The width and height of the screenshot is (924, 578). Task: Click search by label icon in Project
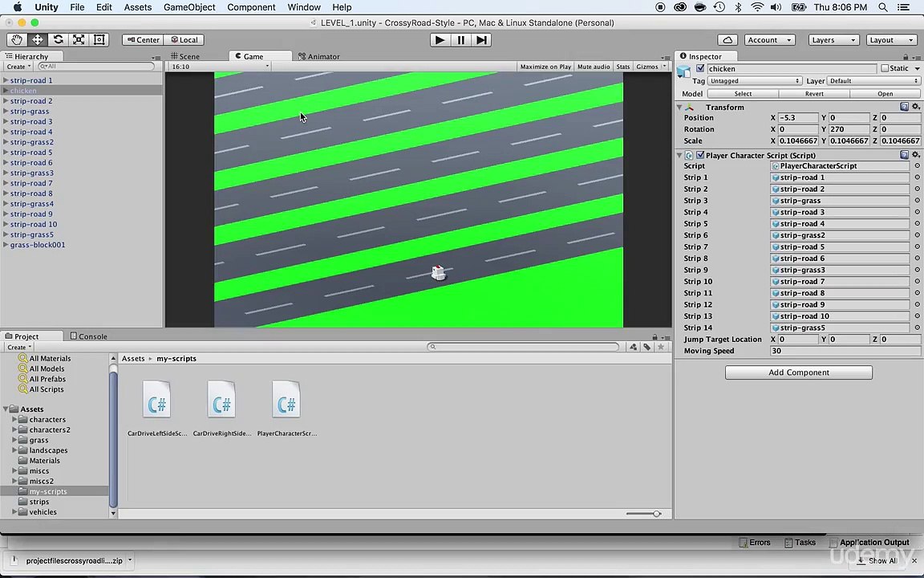point(647,347)
